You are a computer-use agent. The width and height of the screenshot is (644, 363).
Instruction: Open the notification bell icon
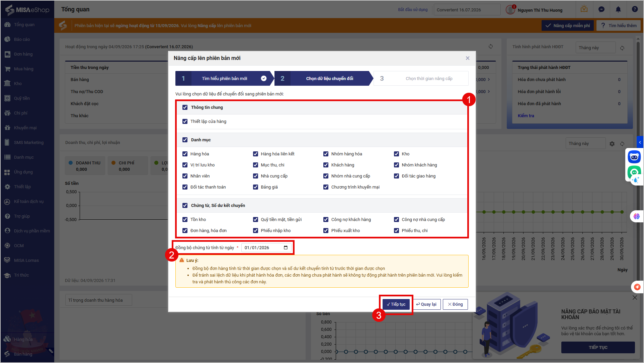[618, 9]
